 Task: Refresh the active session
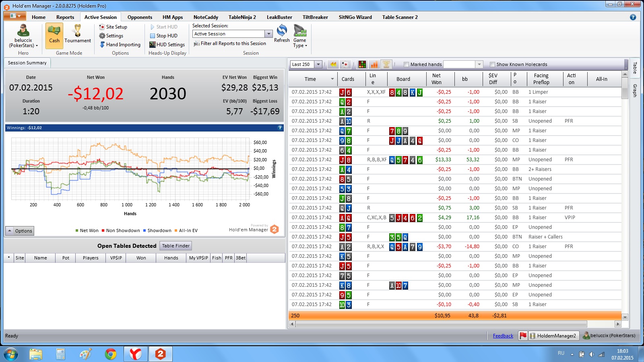pos(282,33)
